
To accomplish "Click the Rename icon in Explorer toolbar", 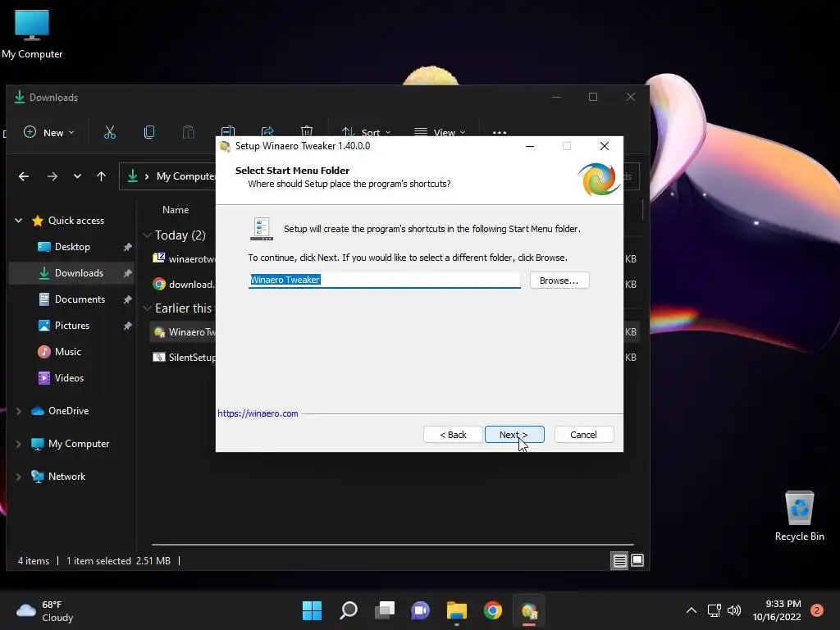I will pos(228,131).
